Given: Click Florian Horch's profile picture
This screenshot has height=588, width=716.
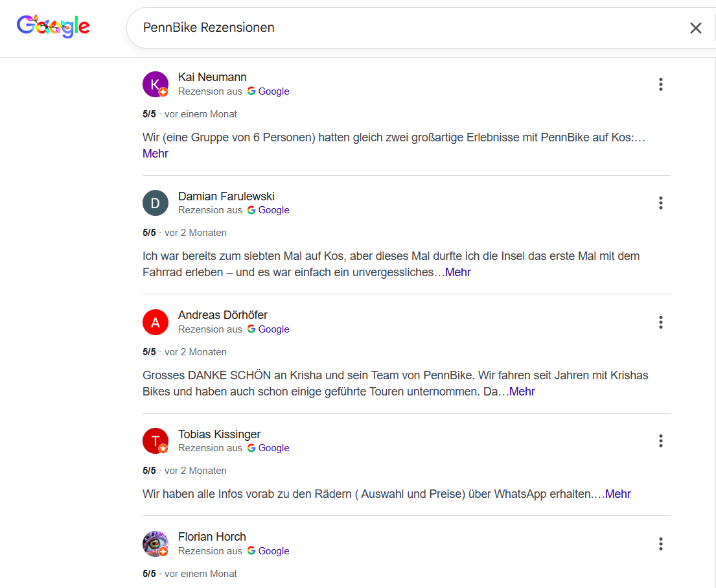Looking at the screenshot, I should 155,544.
